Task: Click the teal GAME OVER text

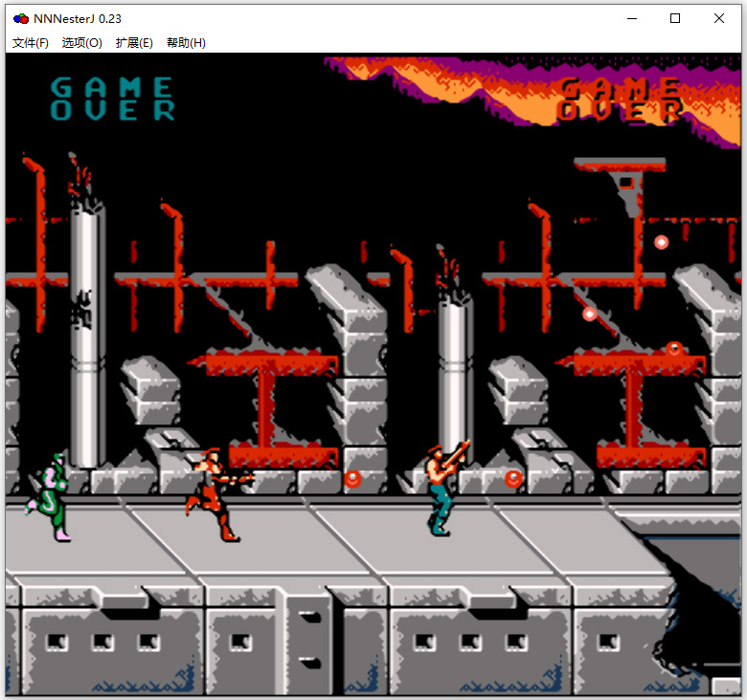Action: tap(112, 100)
